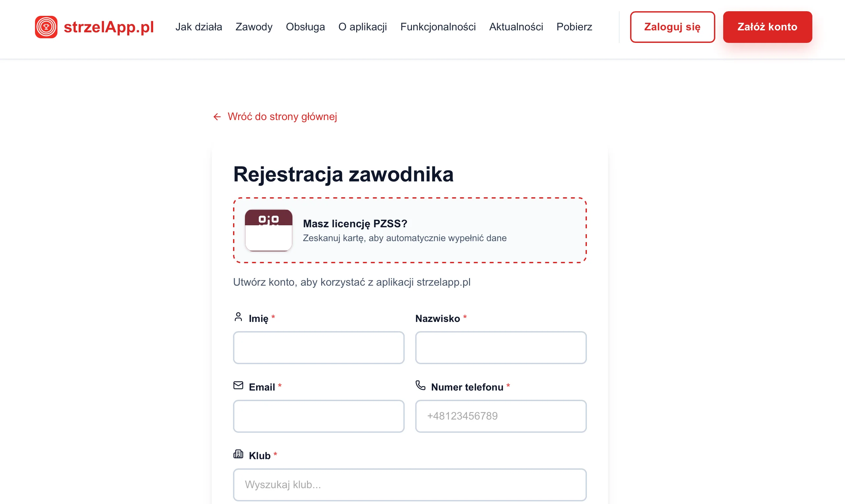Open the Wyszukaj klub search combo box

click(x=410, y=485)
